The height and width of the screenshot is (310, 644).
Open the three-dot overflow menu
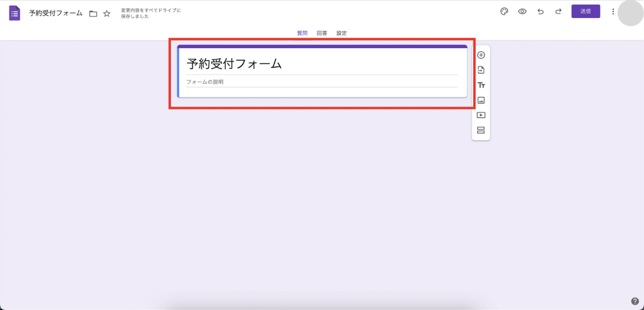coord(613,12)
